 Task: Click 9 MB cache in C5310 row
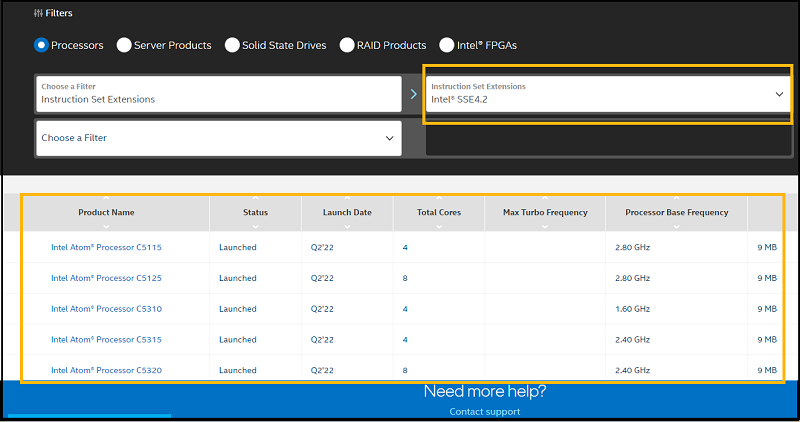click(x=767, y=309)
